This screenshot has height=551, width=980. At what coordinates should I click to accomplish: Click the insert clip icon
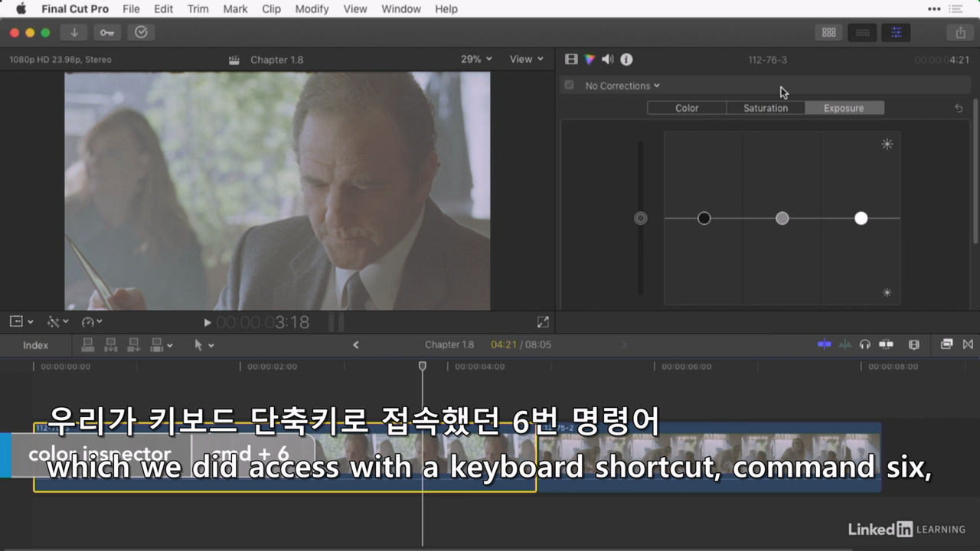(x=111, y=345)
